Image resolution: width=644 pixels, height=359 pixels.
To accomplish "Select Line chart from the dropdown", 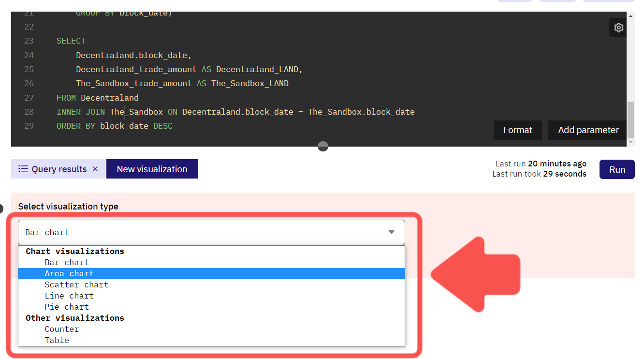I will [68, 296].
